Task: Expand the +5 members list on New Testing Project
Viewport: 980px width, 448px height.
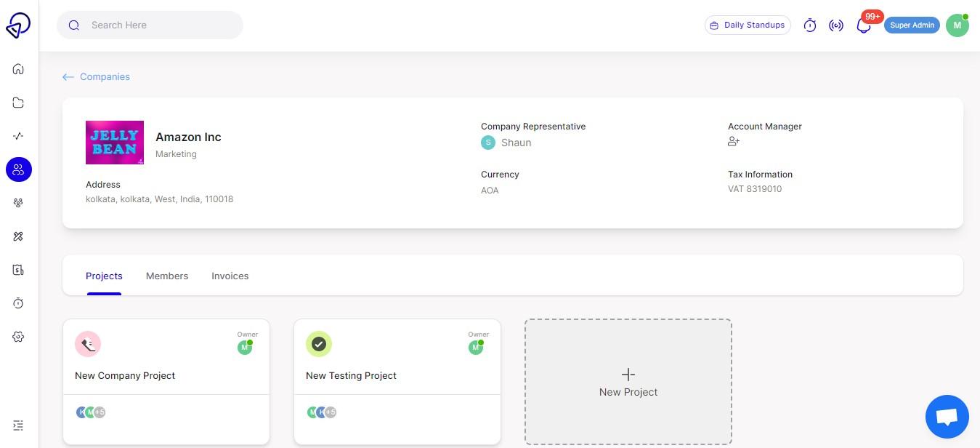Action: tap(331, 412)
